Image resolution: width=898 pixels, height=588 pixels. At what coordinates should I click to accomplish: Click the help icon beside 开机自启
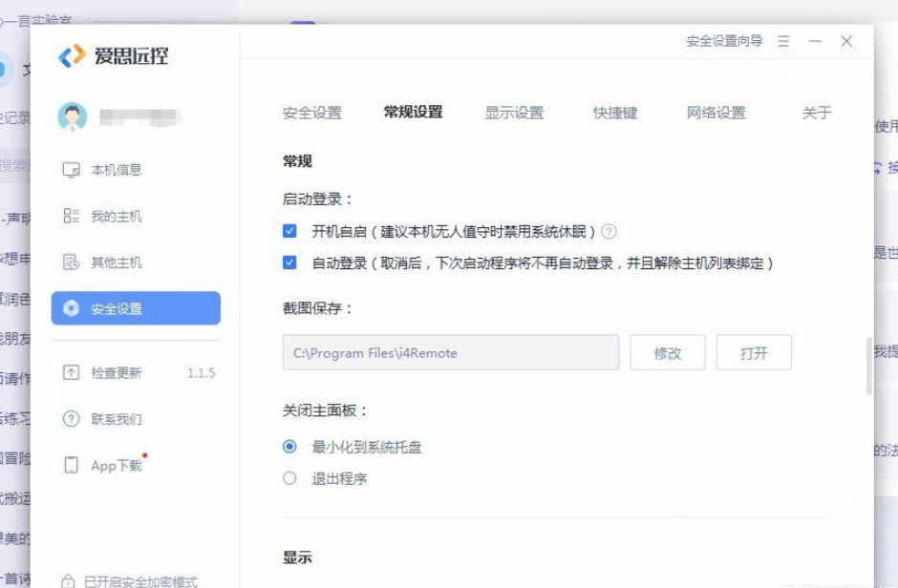click(609, 232)
